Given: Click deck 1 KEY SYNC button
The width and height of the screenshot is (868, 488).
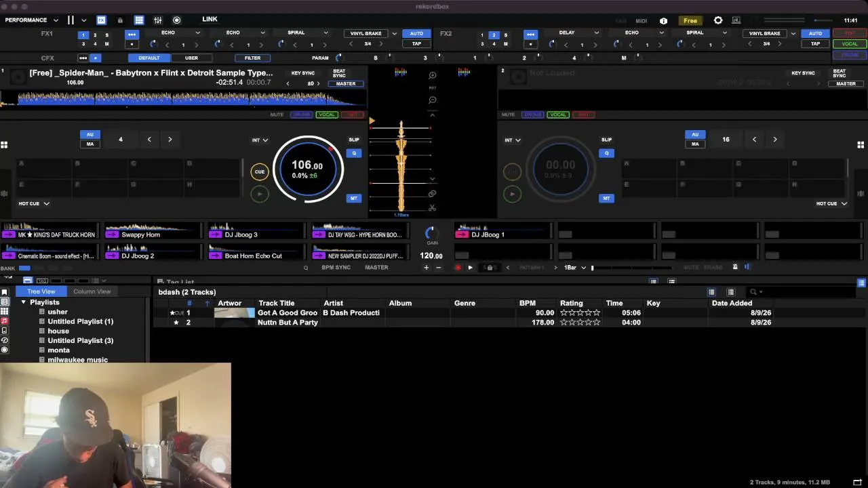Looking at the screenshot, I should pos(303,73).
